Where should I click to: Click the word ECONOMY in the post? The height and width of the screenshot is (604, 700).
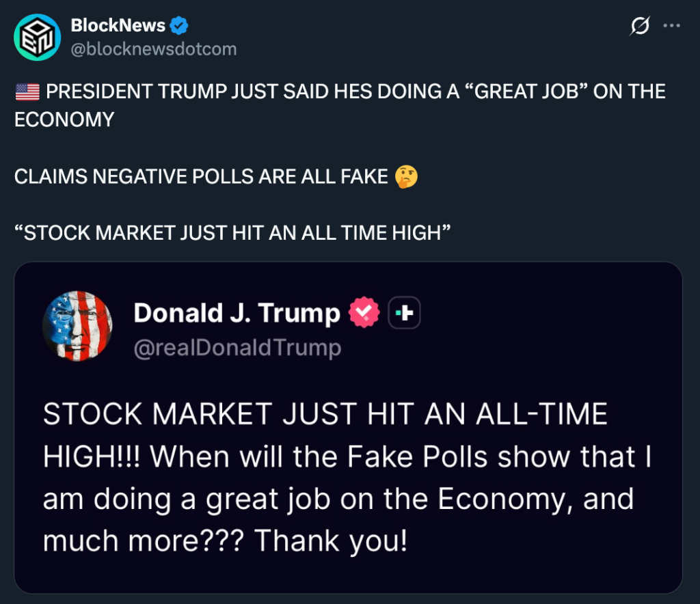[64, 120]
